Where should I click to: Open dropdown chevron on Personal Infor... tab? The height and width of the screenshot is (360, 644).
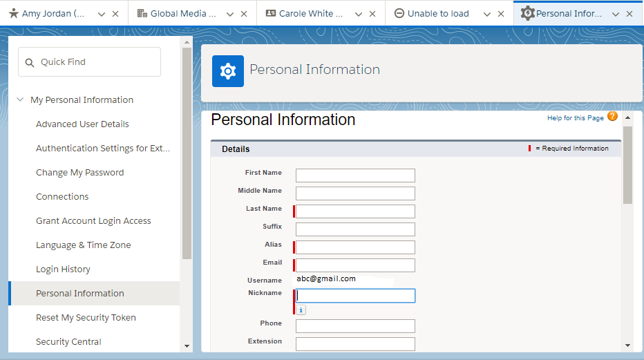pyautogui.click(x=616, y=15)
